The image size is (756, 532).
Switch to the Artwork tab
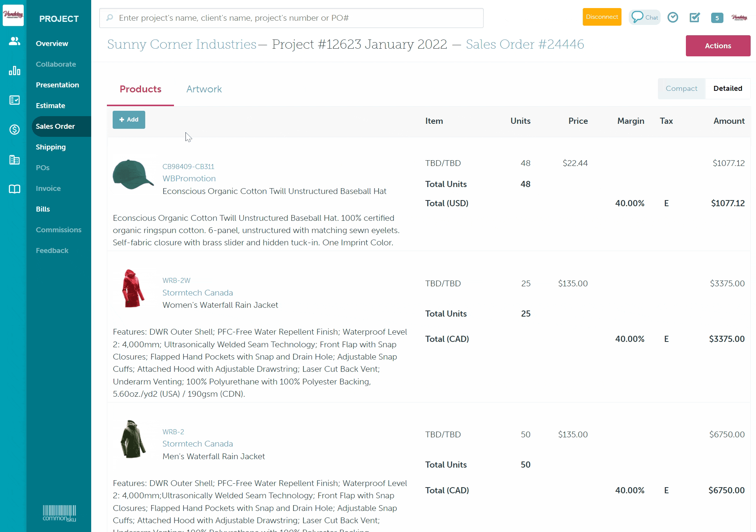[x=204, y=89]
